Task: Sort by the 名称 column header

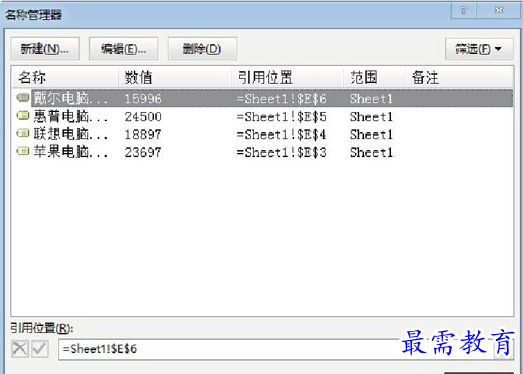Action: (65, 77)
